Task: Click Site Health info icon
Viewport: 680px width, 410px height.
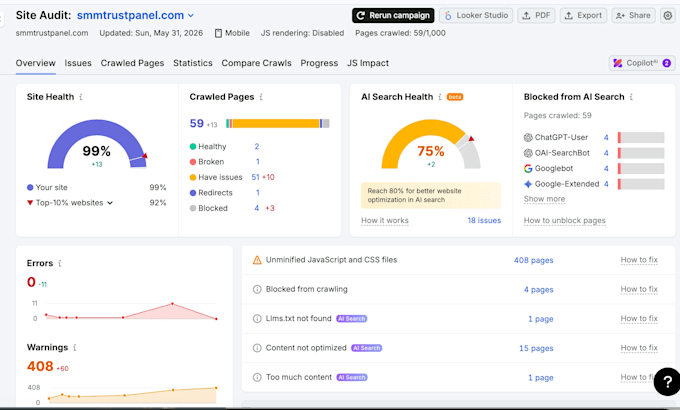Action: [x=81, y=97]
